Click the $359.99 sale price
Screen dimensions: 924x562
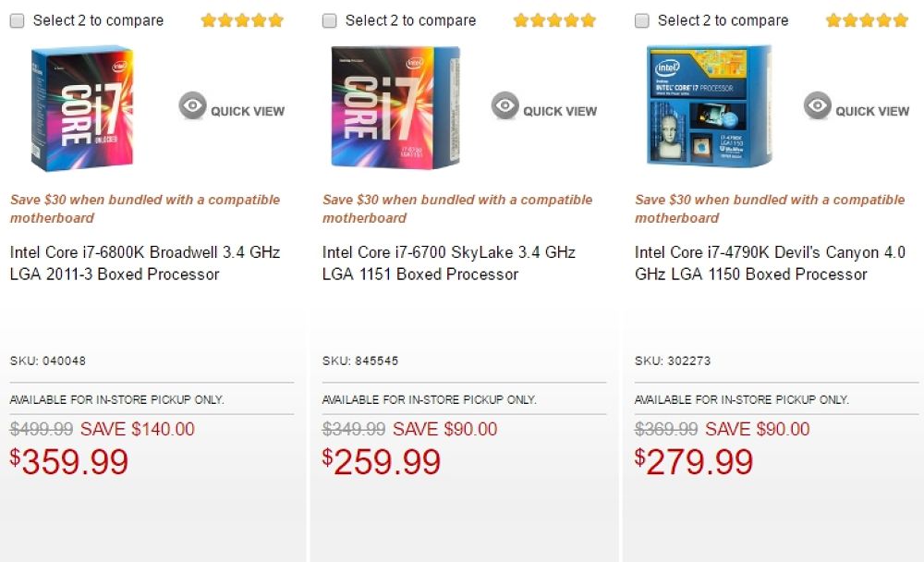(x=69, y=462)
